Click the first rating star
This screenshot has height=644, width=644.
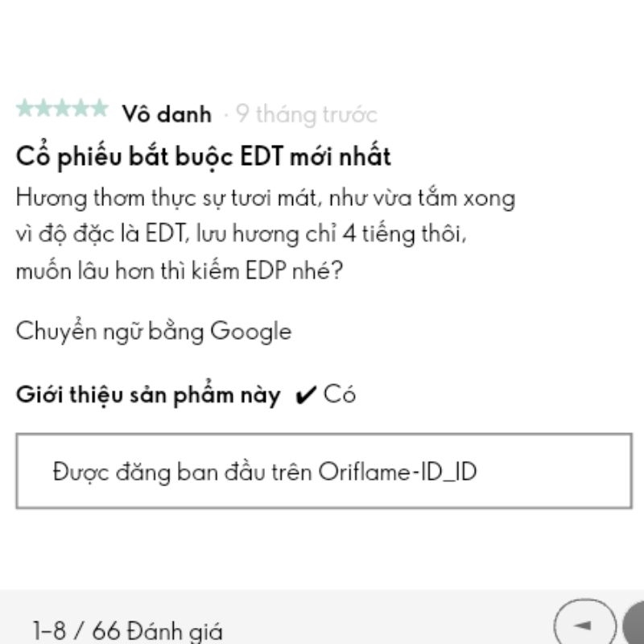pos(25,108)
